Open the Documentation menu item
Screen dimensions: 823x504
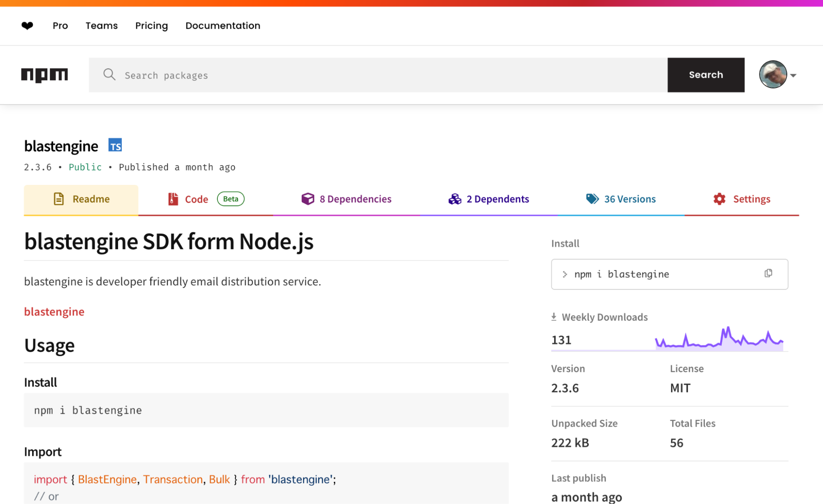(x=223, y=26)
